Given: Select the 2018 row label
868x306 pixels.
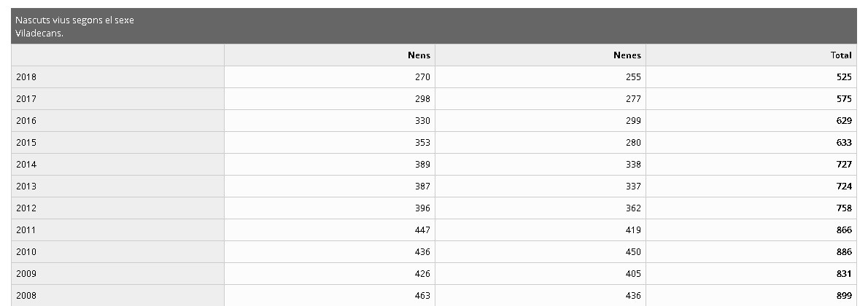Looking at the screenshot, I should coord(26,77).
